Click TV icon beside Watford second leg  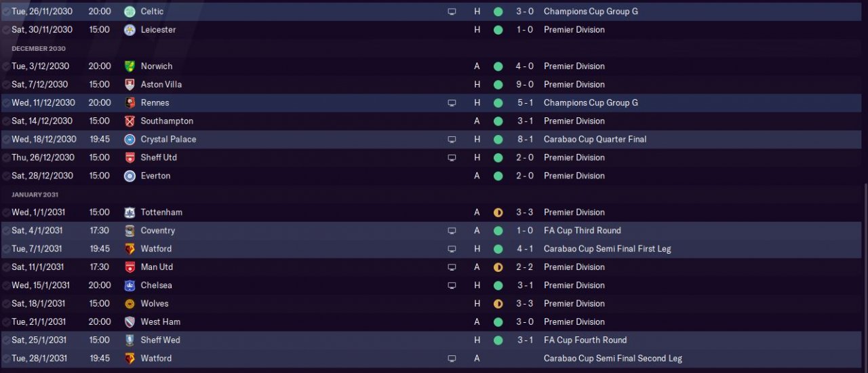coord(452,359)
